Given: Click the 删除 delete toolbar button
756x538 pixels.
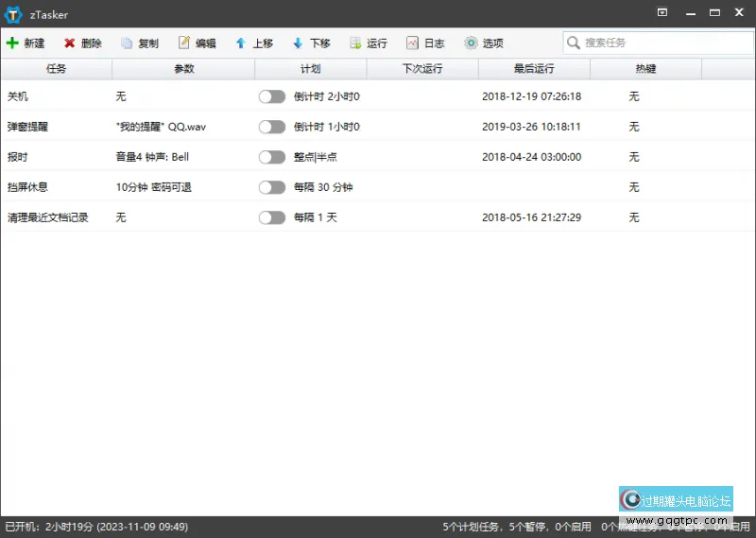Looking at the screenshot, I should point(83,43).
